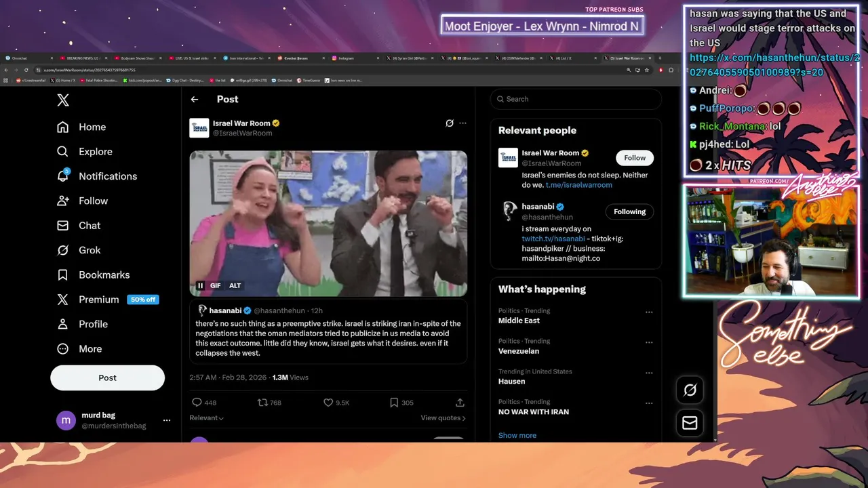The image size is (868, 488).
Task: Switch to the BREAKING NEWS YouTube tab
Action: click(x=82, y=58)
